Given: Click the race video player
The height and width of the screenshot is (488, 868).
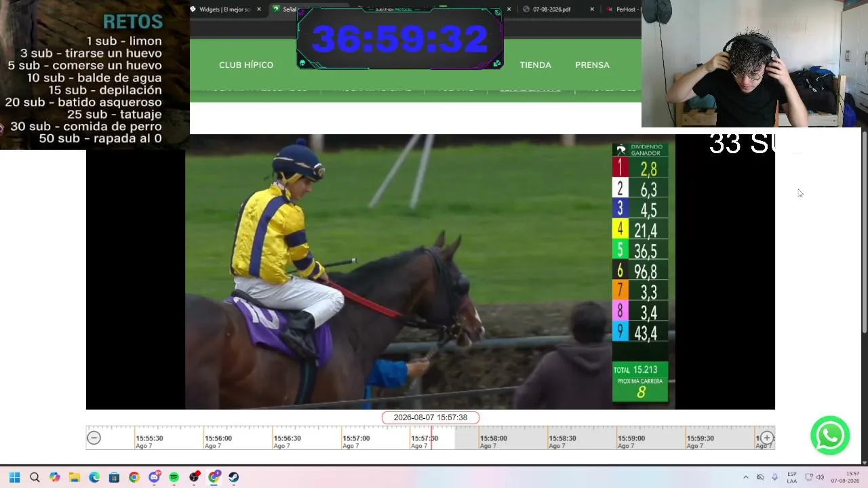Looking at the screenshot, I should point(430,272).
